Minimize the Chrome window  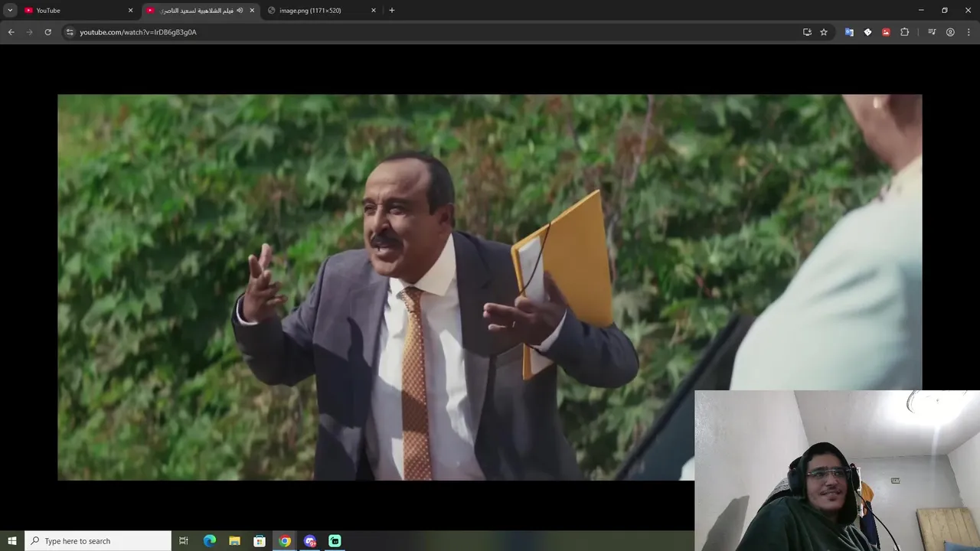(921, 10)
